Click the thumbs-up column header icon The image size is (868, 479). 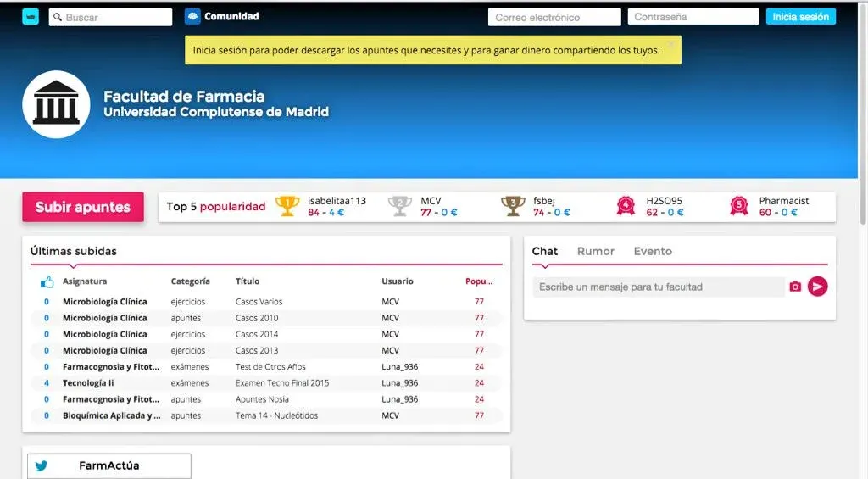point(47,281)
